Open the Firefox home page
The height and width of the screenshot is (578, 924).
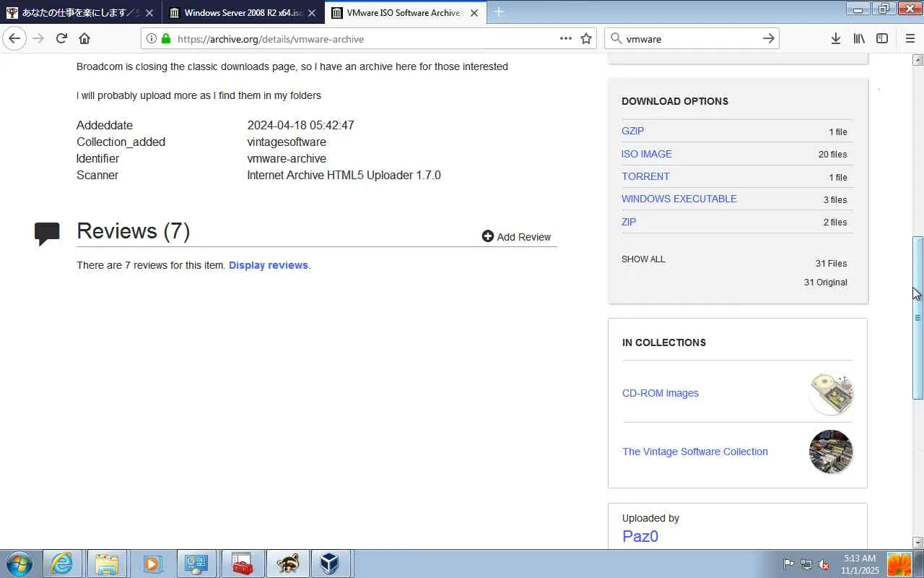[x=84, y=39]
